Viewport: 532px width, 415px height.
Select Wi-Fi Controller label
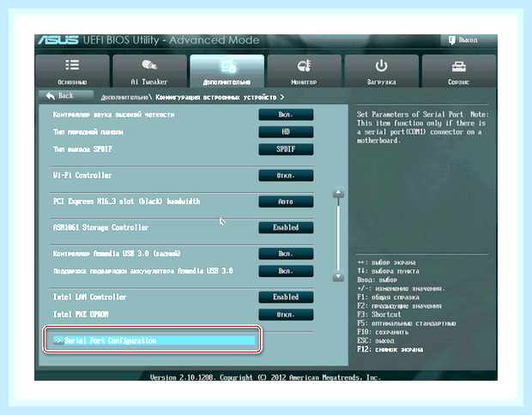(x=82, y=175)
